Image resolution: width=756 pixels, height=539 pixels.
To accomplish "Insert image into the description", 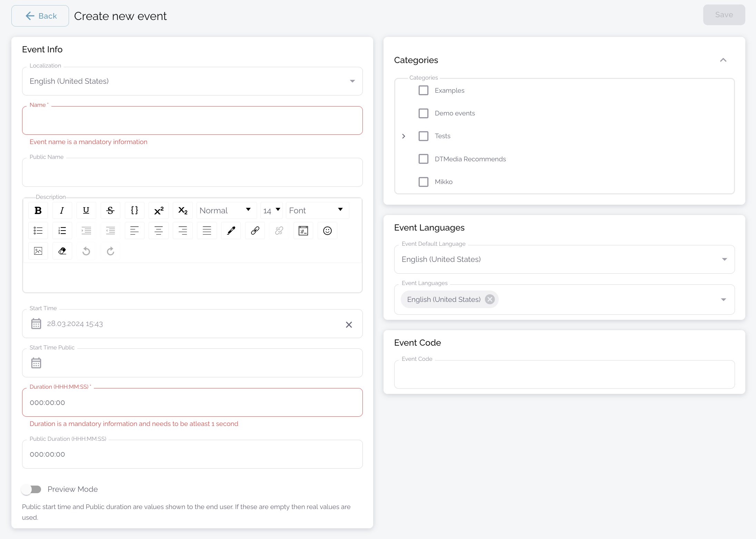I will (x=38, y=251).
